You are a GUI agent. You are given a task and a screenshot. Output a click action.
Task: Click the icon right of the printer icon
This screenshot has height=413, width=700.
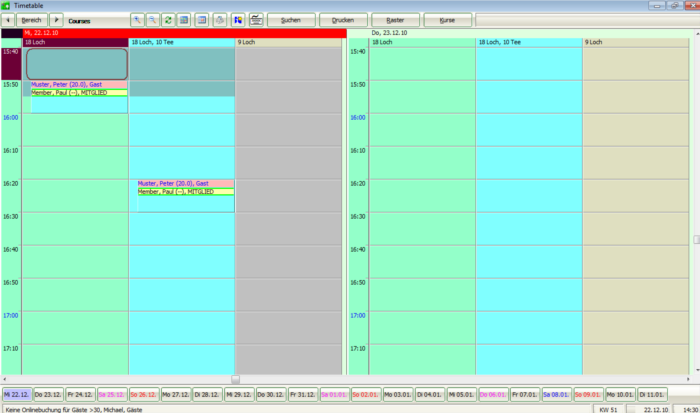tap(238, 20)
